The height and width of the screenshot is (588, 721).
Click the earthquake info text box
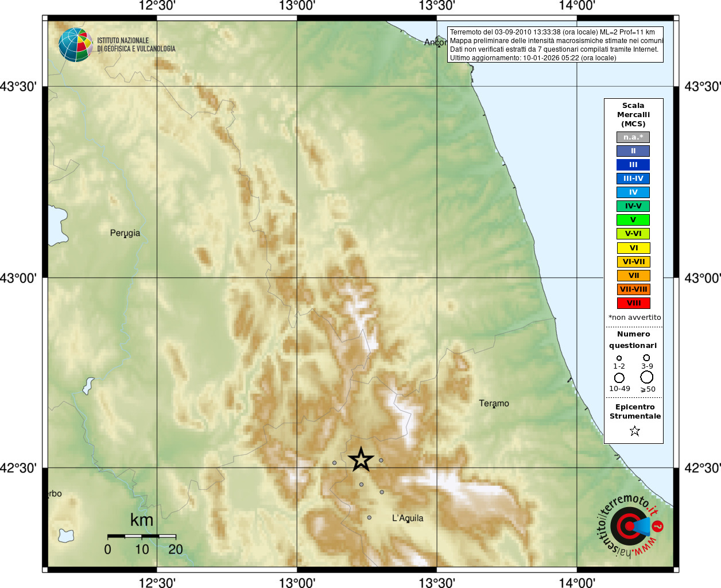click(555, 45)
